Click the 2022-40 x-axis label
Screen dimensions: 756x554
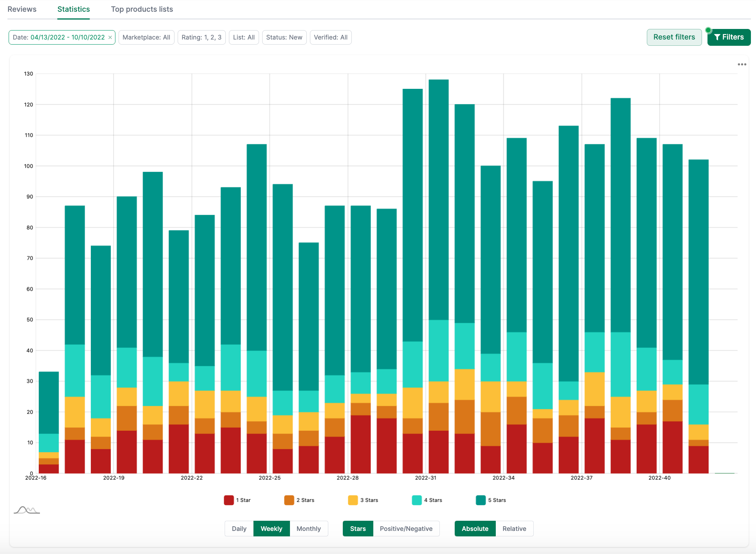pyautogui.click(x=659, y=478)
